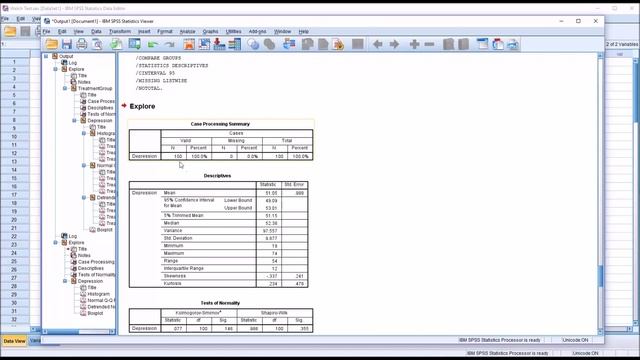
Task: Select the first Log item in the outline
Action: pos(73,63)
